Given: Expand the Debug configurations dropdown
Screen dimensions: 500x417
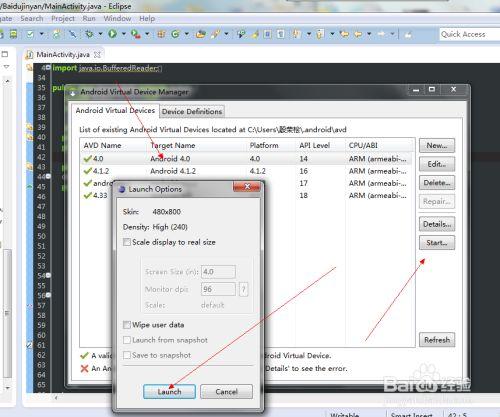Looking at the screenshot, I should click(x=100, y=34).
